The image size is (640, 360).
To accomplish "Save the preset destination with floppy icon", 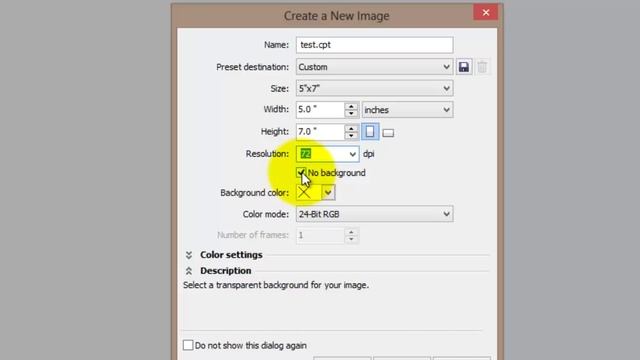I will coord(464,67).
